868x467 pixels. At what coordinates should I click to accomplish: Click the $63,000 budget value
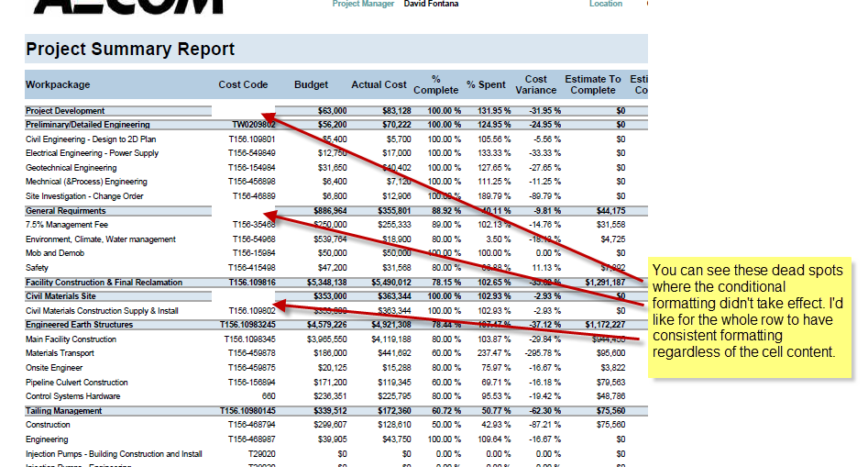point(332,111)
